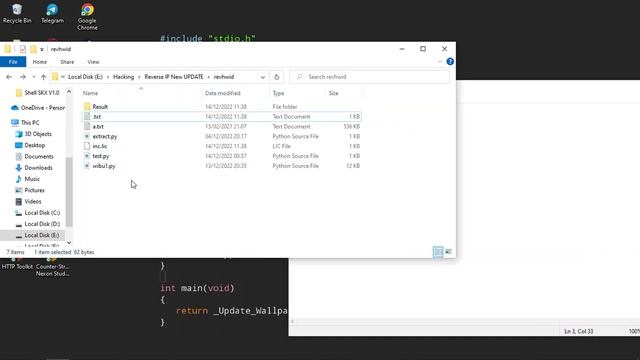Click the extract.py Python file icon
Viewport: 640px width, 360px height.
[87, 136]
